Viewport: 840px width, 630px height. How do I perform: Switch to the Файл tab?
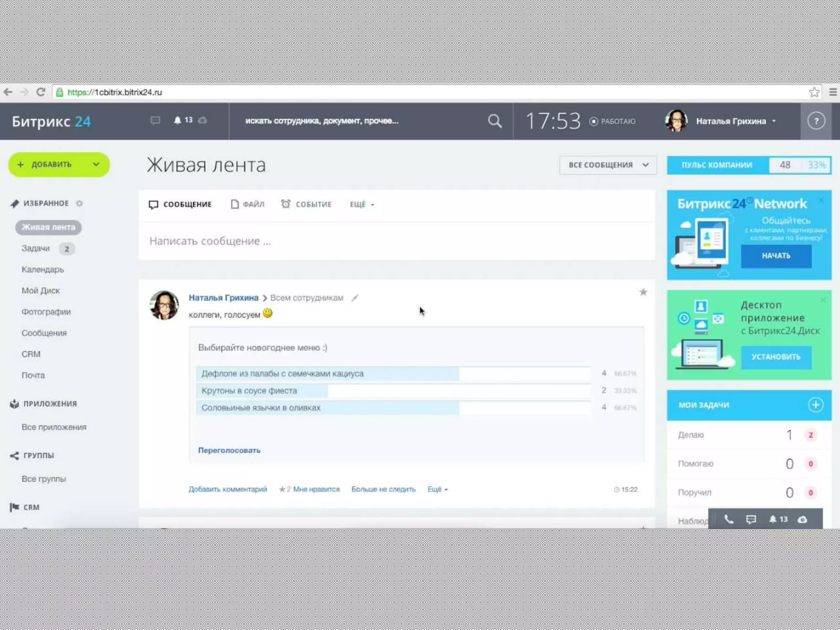click(x=248, y=204)
